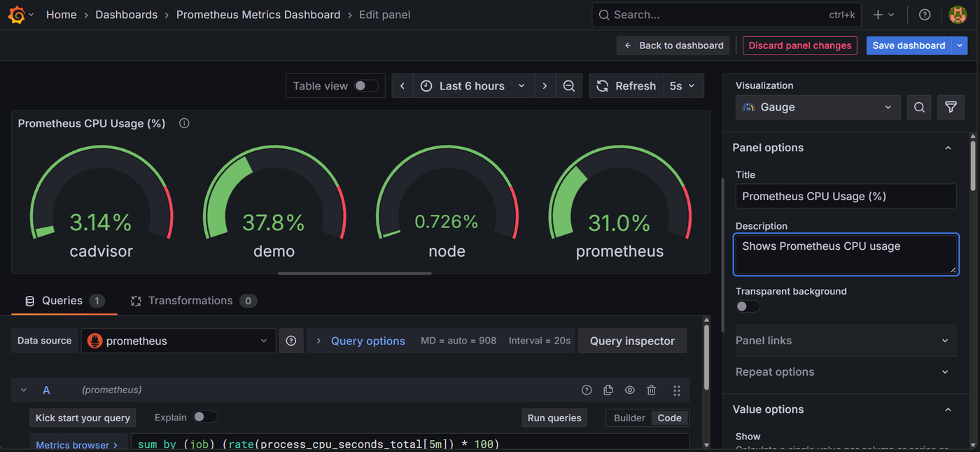
Task: Open Prometheus Metrics Dashboard breadcrumb
Action: pyautogui.click(x=258, y=15)
